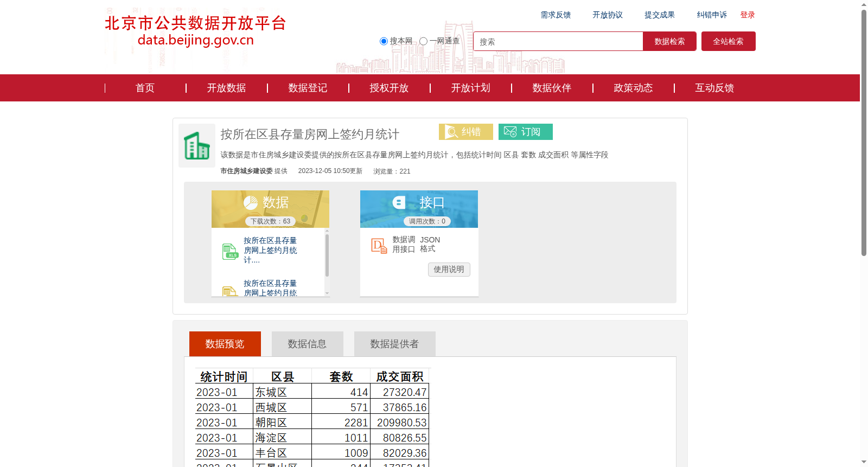Switch to the 数据信息 tab
The width and height of the screenshot is (868, 467).
pos(308,344)
